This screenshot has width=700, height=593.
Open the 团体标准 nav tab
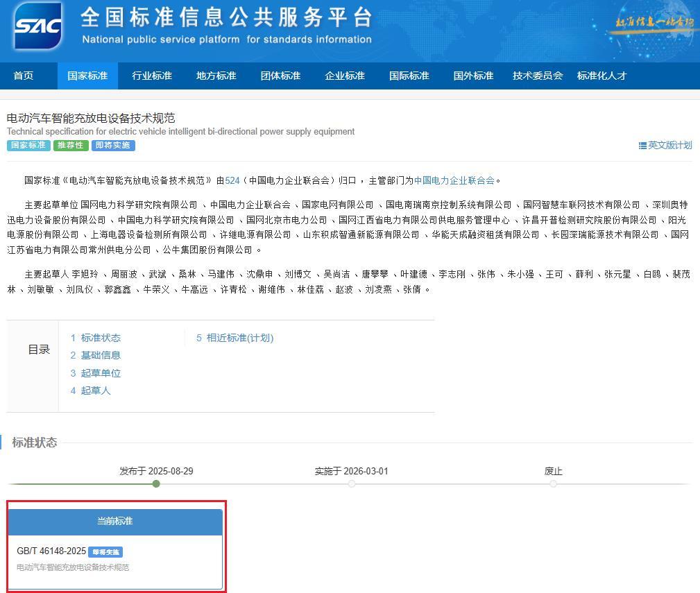tap(280, 76)
